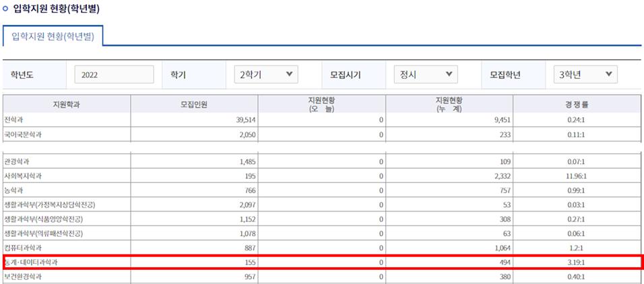Click the 2,097 quota value
The height and width of the screenshot is (284, 644).
tap(248, 205)
